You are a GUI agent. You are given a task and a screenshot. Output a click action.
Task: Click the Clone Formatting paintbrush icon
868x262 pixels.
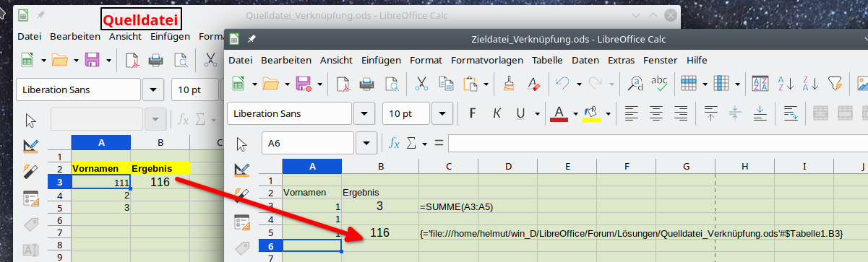click(x=508, y=84)
